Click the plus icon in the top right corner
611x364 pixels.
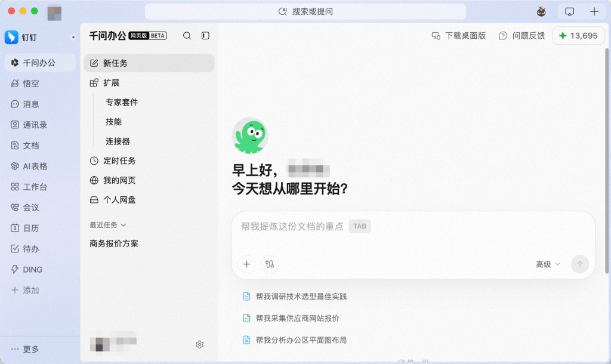pos(594,12)
